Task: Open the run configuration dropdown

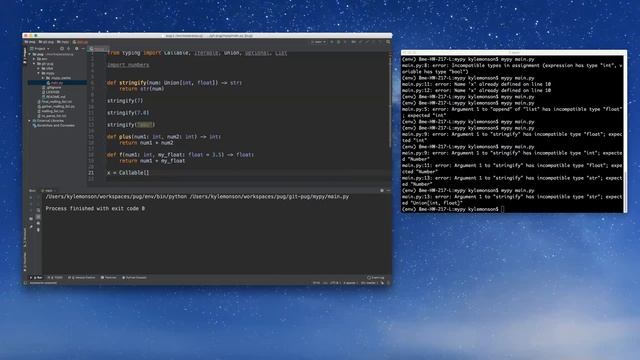Action: pyautogui.click(x=318, y=42)
